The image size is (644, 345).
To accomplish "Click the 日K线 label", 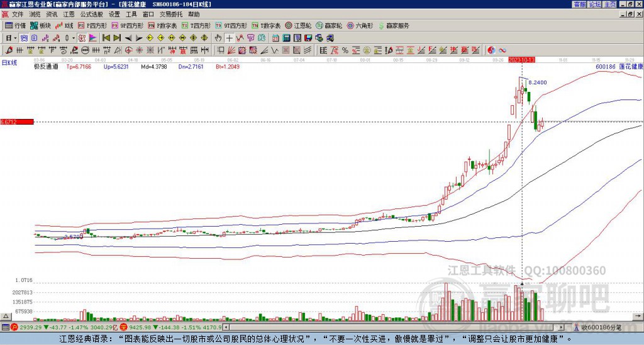I will click(x=9, y=62).
